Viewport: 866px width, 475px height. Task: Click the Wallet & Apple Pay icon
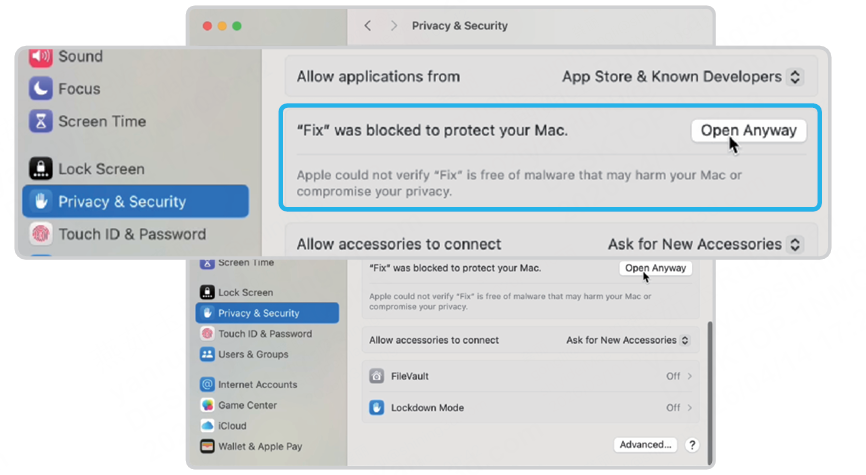click(x=207, y=446)
